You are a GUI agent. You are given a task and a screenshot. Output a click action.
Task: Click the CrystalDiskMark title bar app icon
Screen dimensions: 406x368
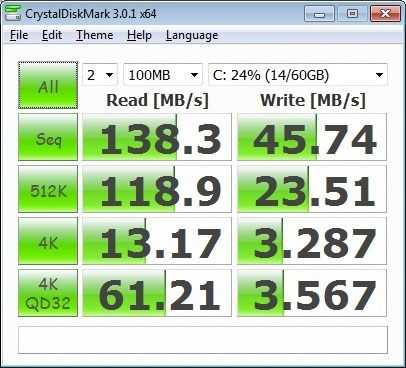[x=12, y=13]
